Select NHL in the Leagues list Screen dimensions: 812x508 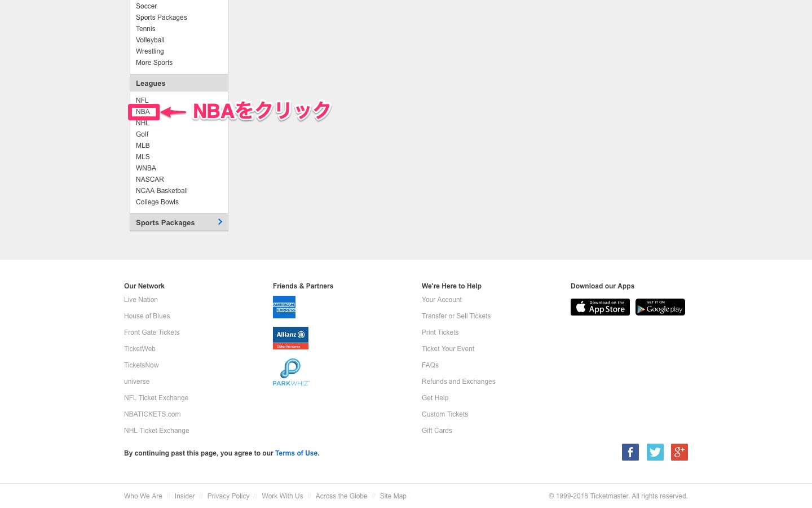pos(143,123)
